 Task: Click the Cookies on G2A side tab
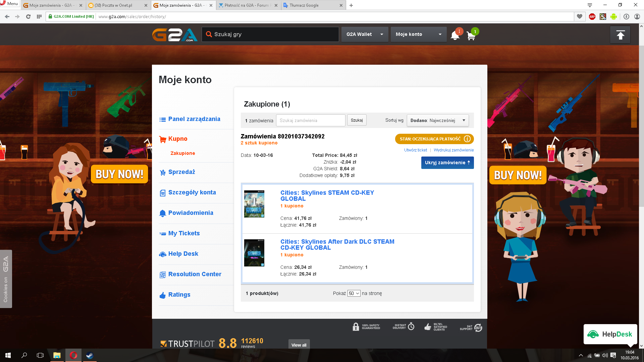pos(6,279)
